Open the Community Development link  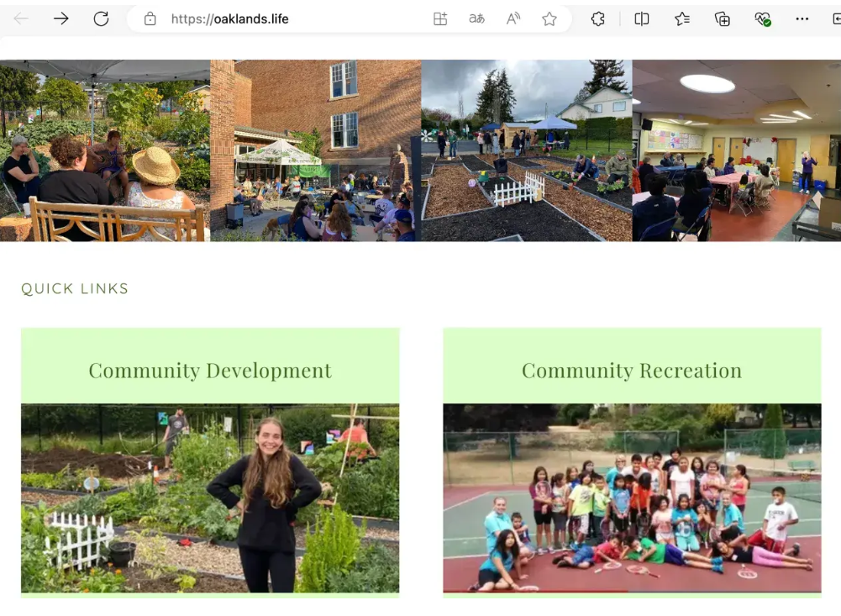pyautogui.click(x=210, y=371)
